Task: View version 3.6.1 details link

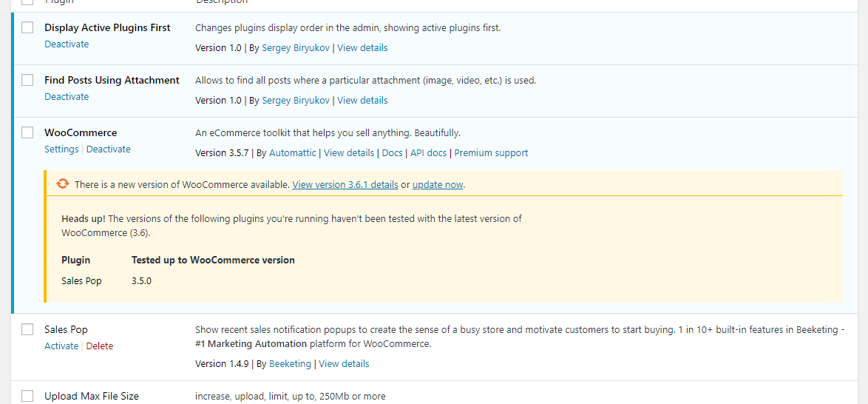Action: coord(345,185)
